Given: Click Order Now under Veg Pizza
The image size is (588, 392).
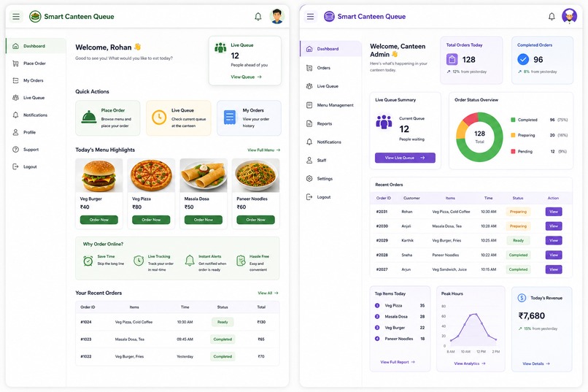Looking at the screenshot, I should (x=151, y=220).
